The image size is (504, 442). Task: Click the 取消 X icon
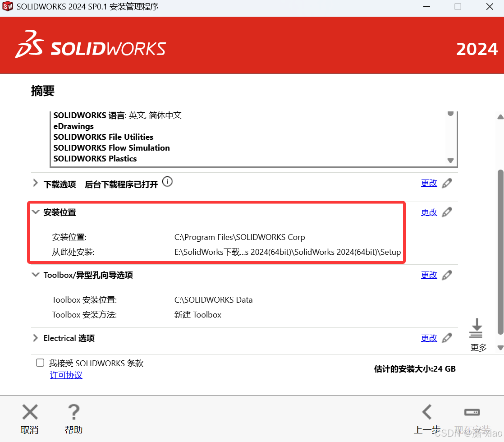pos(30,412)
